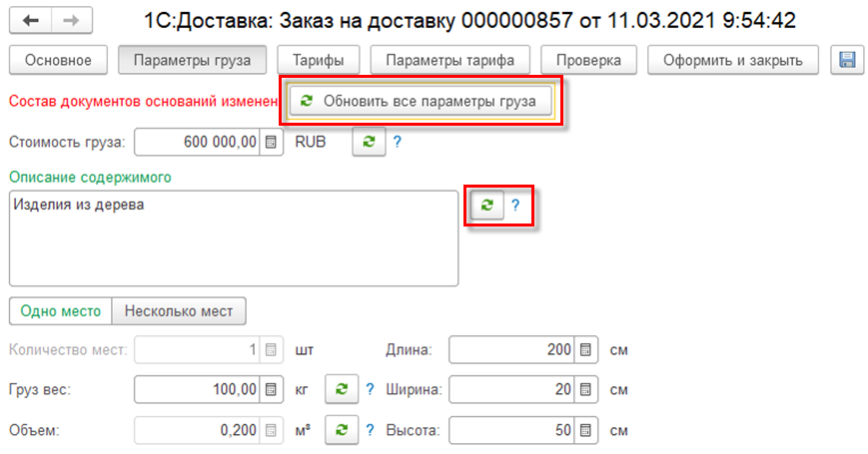The image size is (868, 454).
Task: Open help for cargo cost field
Action: (397, 142)
